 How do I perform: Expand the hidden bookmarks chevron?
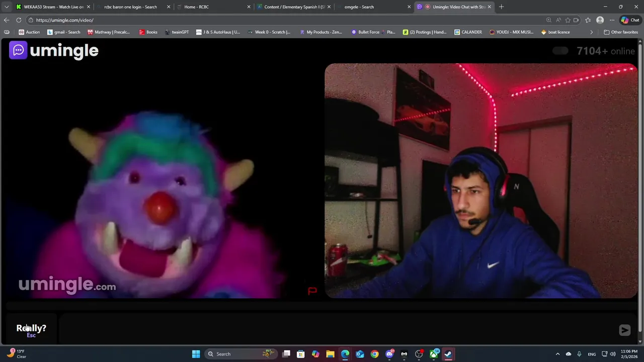click(x=591, y=32)
